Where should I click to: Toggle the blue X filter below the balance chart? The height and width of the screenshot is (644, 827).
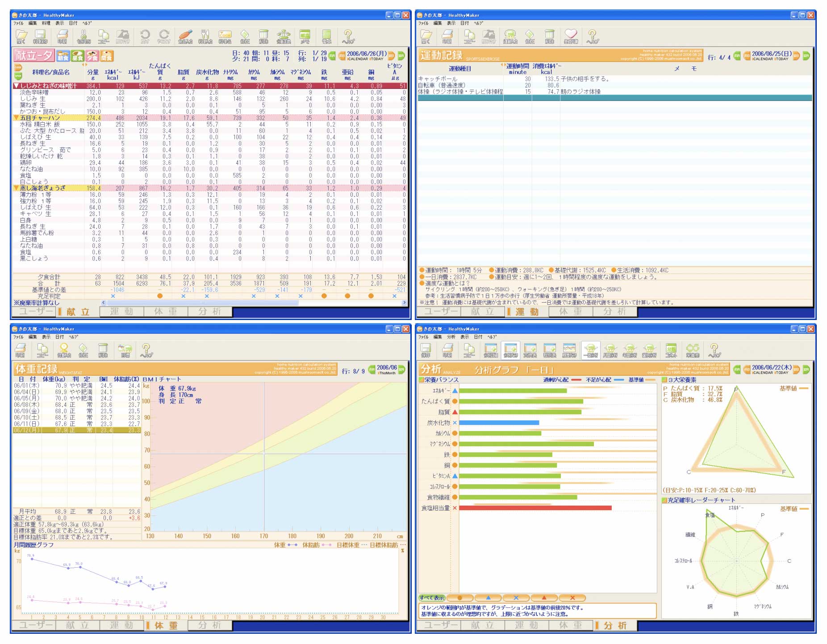click(516, 598)
